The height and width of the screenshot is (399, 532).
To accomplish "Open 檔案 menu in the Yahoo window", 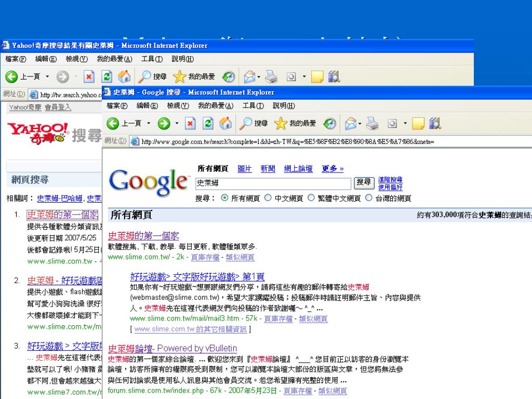I will pos(16,59).
